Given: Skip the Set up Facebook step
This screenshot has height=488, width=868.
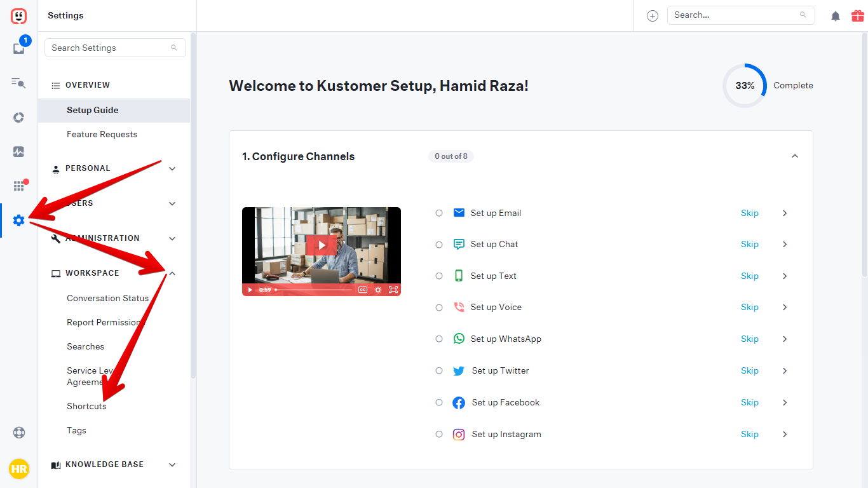Looking at the screenshot, I should pos(750,402).
